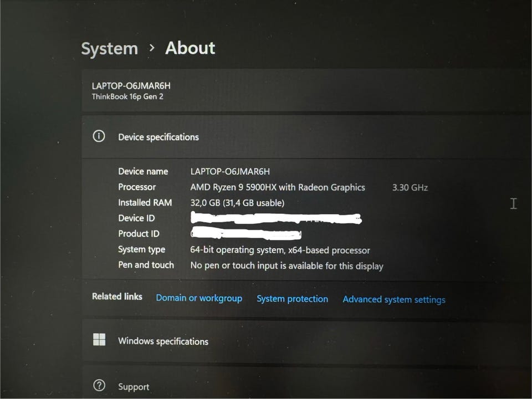Click the LAPTOP-O6JMAR6H name in header card
The image size is (532, 399).
pyautogui.click(x=131, y=86)
